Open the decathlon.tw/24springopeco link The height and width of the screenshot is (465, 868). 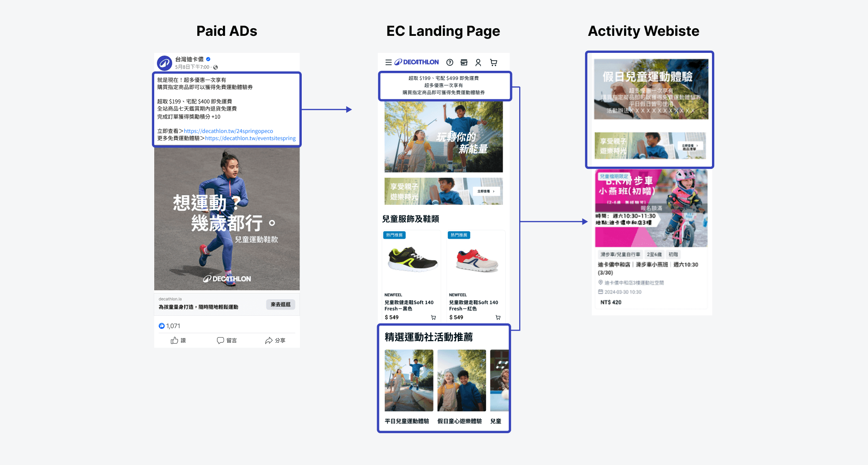(228, 131)
